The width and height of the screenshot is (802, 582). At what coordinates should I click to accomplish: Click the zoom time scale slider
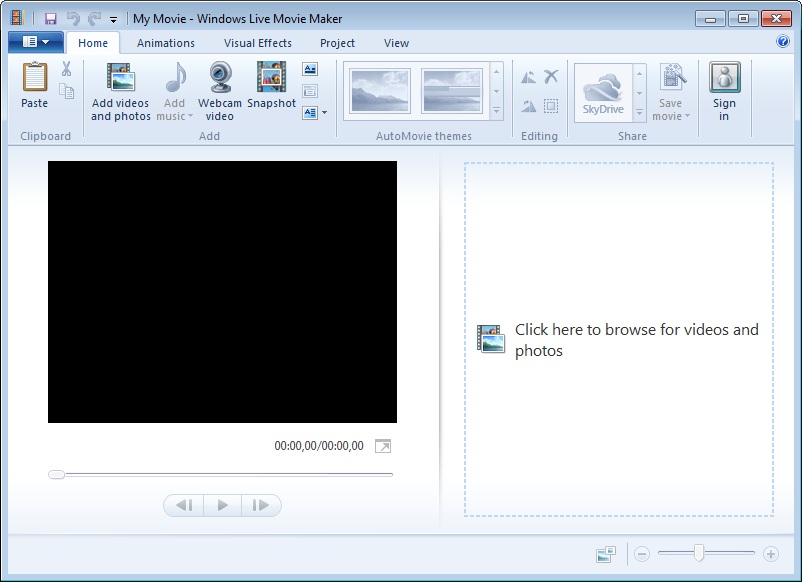(x=700, y=553)
